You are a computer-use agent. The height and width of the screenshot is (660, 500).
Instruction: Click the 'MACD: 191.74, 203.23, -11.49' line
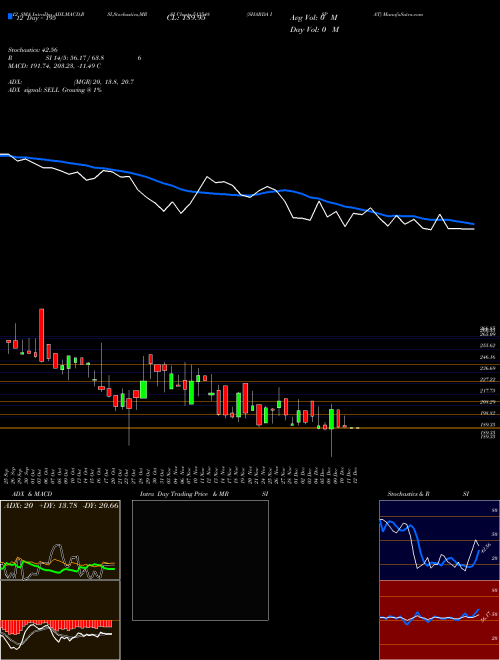tap(52, 66)
